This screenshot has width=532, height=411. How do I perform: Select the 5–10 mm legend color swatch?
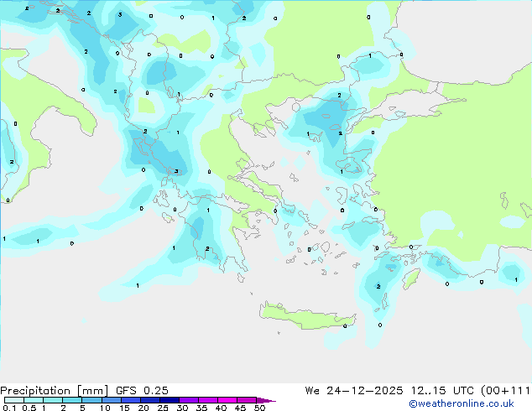91,400
